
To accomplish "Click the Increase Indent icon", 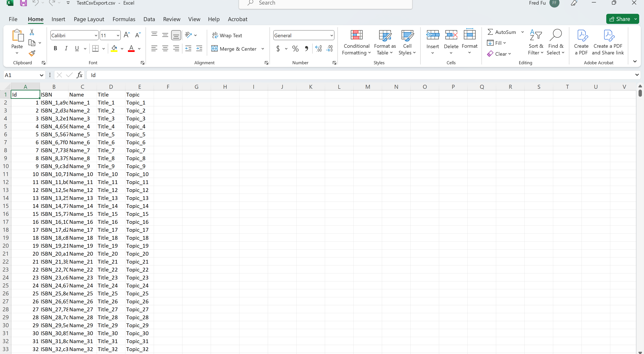I will tap(199, 48).
